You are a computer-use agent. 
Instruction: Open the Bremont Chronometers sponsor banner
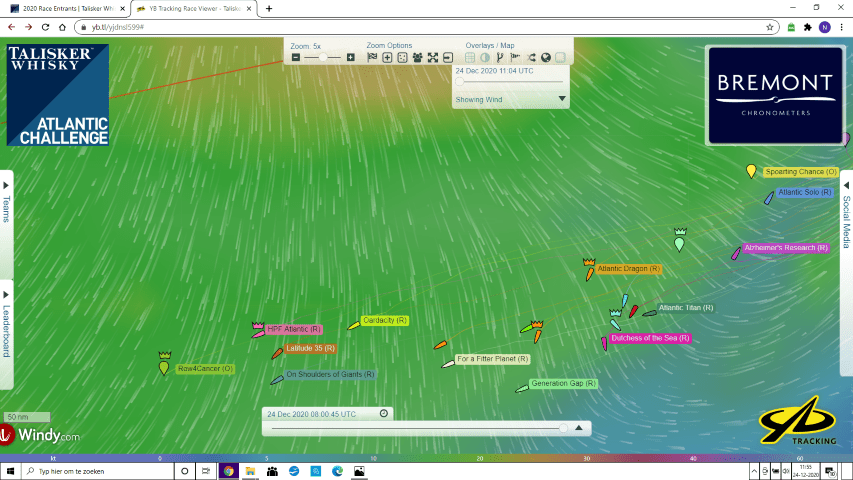coord(775,95)
